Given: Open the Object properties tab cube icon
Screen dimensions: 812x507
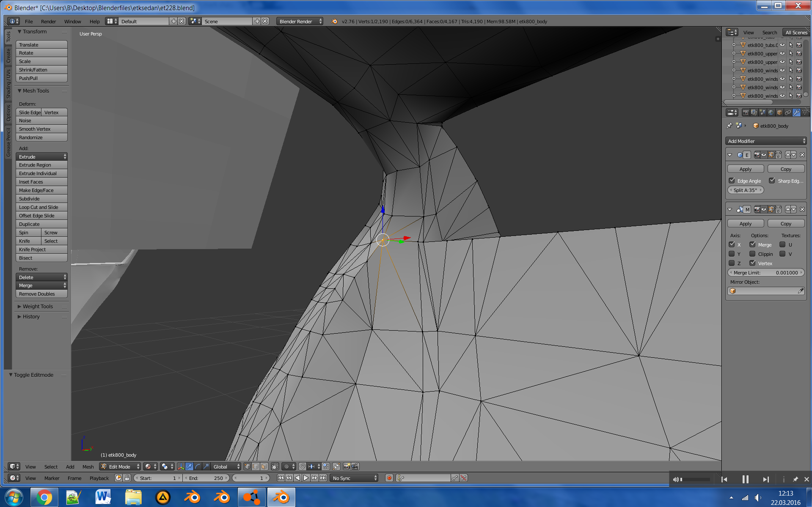Looking at the screenshot, I should (779, 112).
